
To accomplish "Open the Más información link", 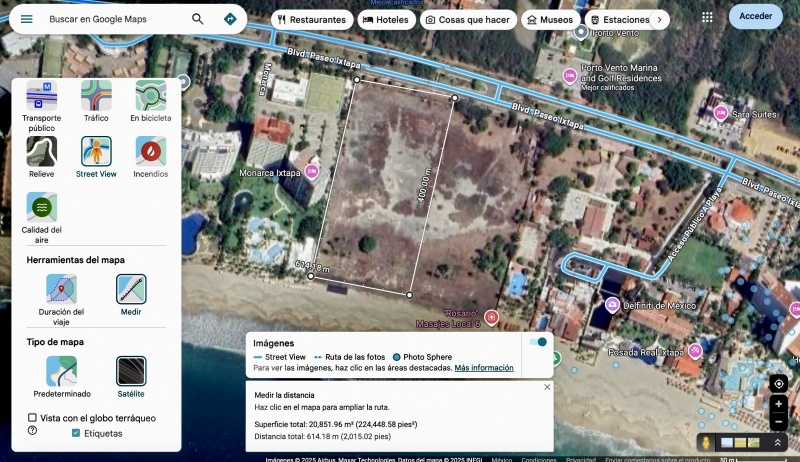I will coord(484,368).
